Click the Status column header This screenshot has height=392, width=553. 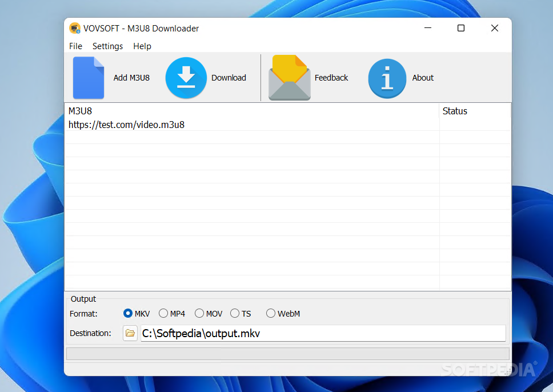point(475,111)
